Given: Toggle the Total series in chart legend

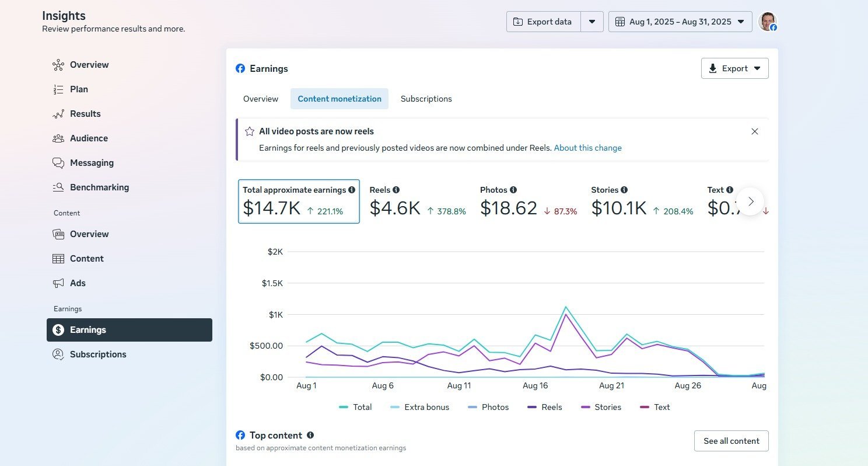Looking at the screenshot, I should click(x=355, y=407).
